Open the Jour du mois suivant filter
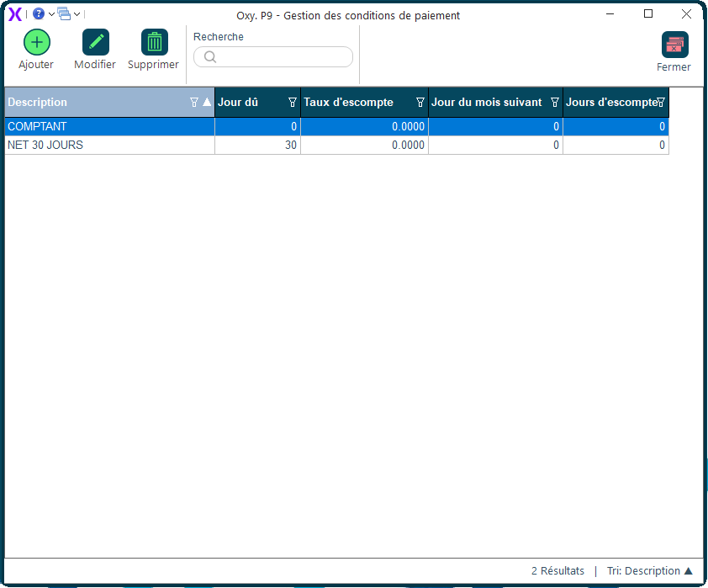Viewport: 708px width, 588px height. pos(555,103)
